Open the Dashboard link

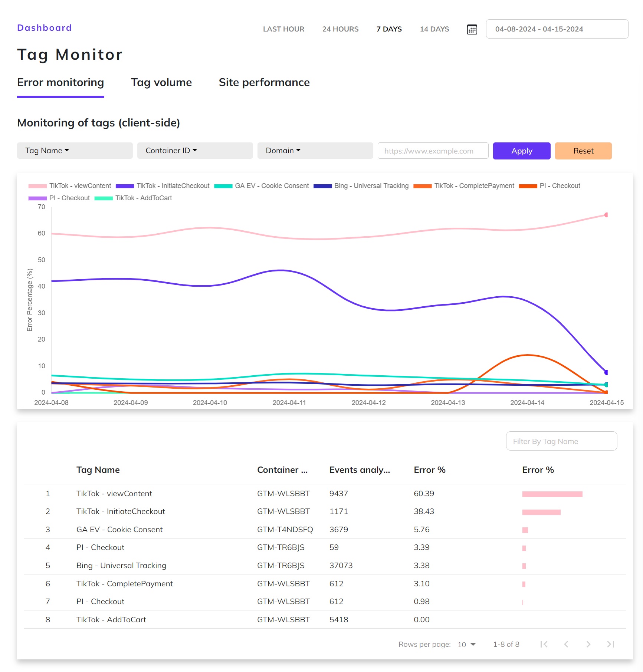pyautogui.click(x=45, y=28)
